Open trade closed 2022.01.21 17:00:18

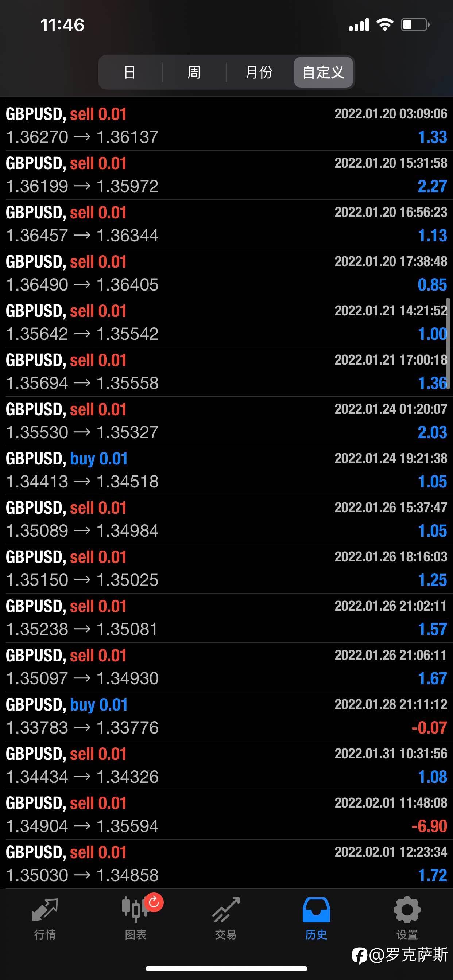[226, 372]
